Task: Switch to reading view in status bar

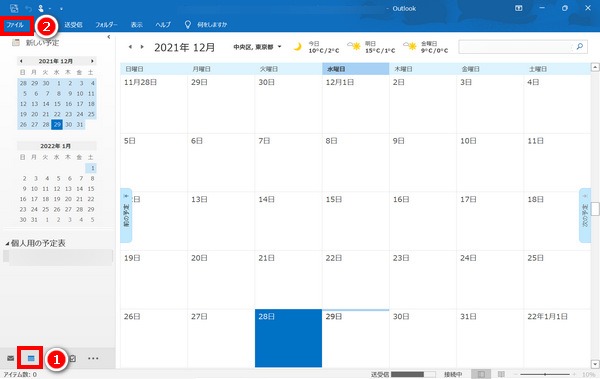Action: [x=501, y=374]
